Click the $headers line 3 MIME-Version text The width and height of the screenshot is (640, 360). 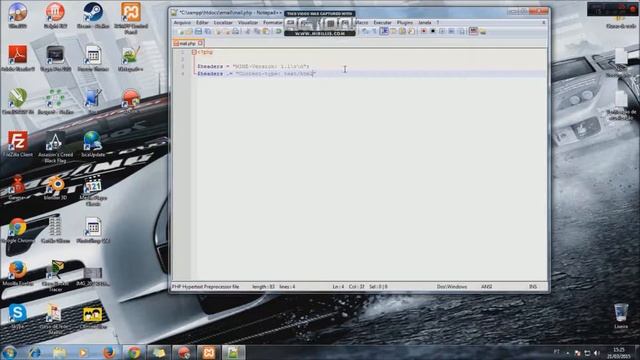click(271, 66)
